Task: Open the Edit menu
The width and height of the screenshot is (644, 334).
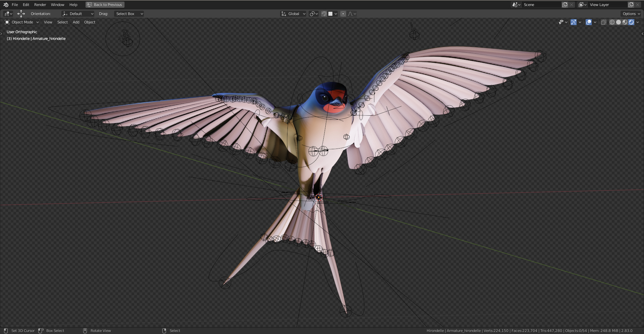Action: click(x=26, y=5)
